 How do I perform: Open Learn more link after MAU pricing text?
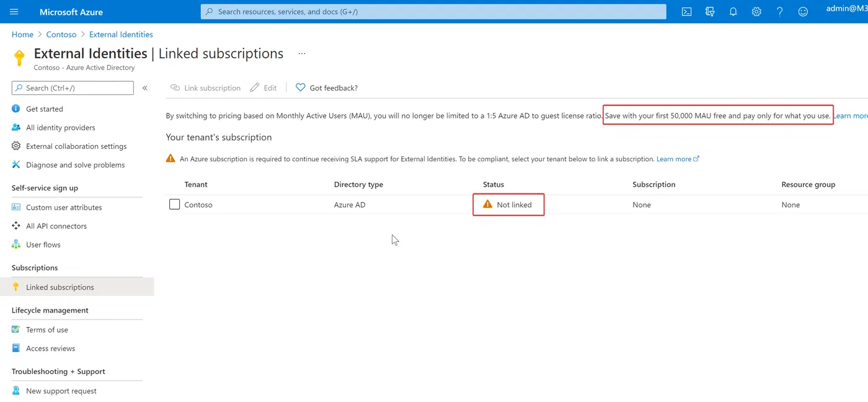pos(851,116)
